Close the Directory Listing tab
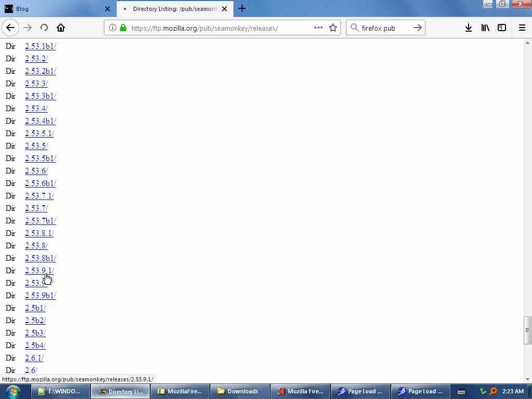The width and height of the screenshot is (532, 399). (x=224, y=9)
